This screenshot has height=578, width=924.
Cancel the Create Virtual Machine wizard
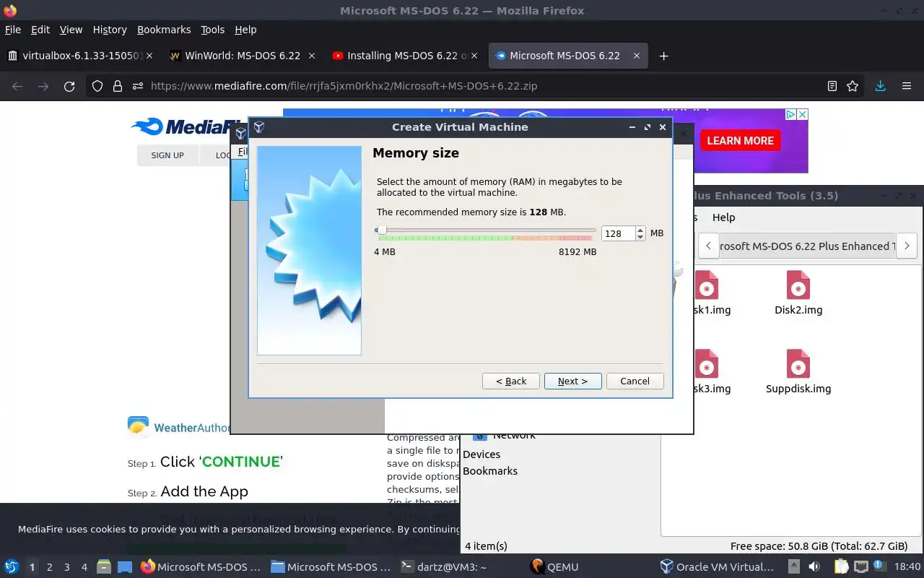[x=635, y=381]
